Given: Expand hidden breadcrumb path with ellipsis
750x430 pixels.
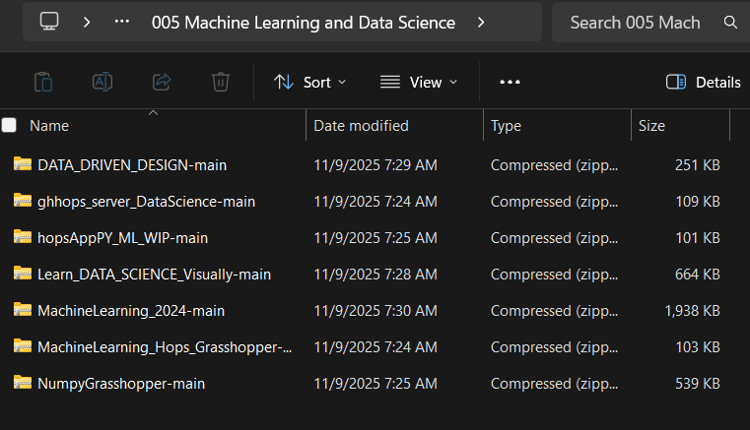Looking at the screenshot, I should (122, 22).
